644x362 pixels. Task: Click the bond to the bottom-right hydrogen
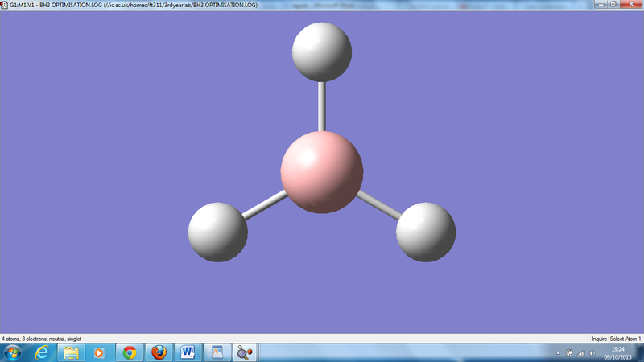pos(378,204)
